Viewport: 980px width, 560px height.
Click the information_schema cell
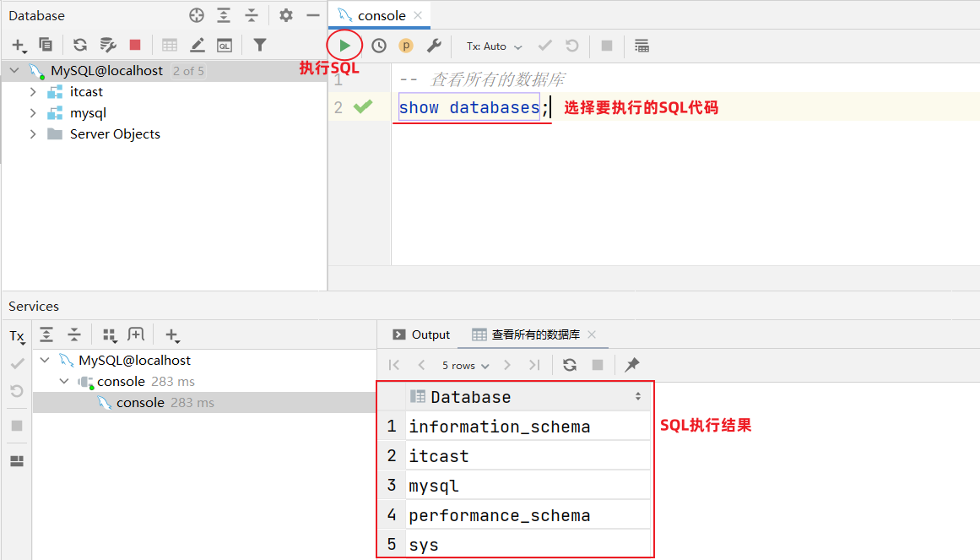coord(528,426)
